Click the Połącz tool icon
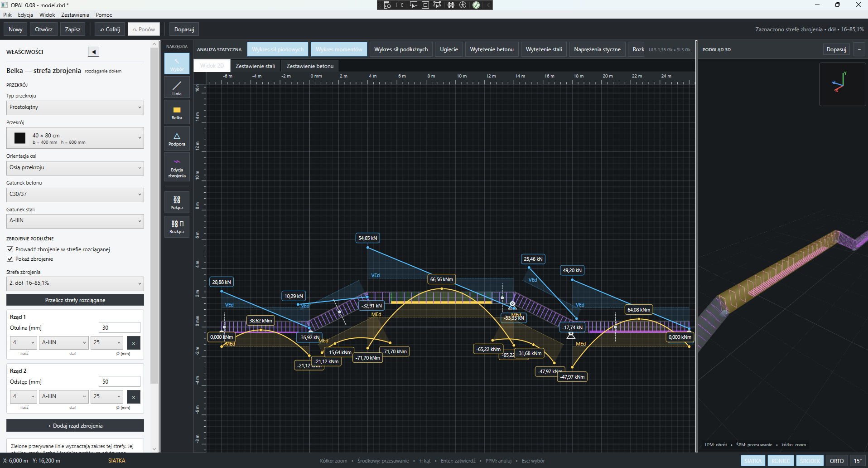The height and width of the screenshot is (468, 868). click(x=177, y=202)
